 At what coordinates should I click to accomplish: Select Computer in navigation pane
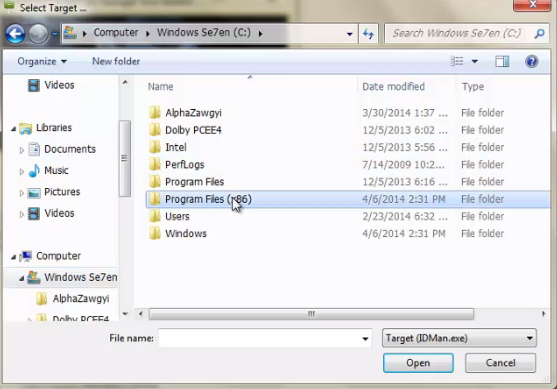[x=58, y=256]
